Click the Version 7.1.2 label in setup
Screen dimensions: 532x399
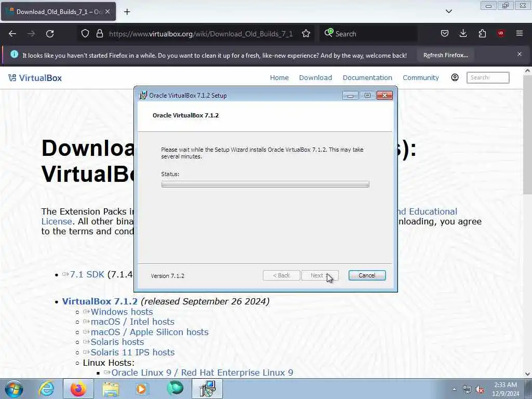(168, 276)
